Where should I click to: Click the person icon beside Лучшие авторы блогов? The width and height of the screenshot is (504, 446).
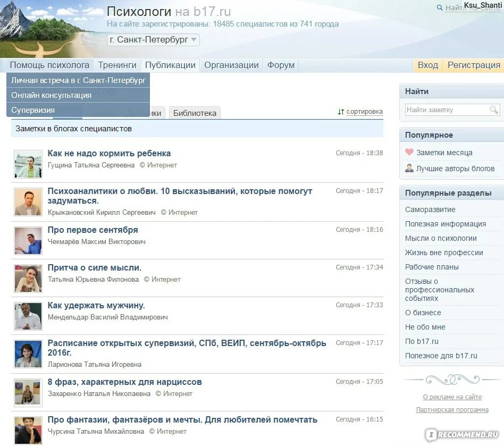409,168
